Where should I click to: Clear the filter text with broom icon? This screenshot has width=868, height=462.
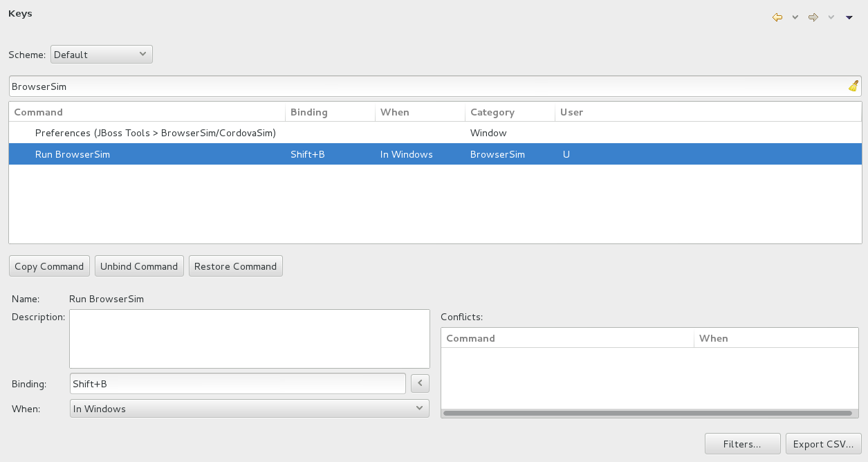pos(853,86)
